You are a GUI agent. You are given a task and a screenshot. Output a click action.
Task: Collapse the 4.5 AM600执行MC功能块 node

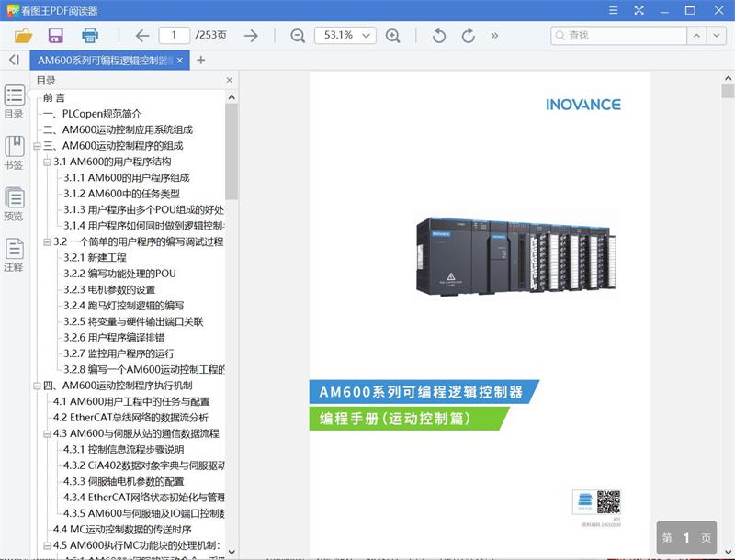47,546
